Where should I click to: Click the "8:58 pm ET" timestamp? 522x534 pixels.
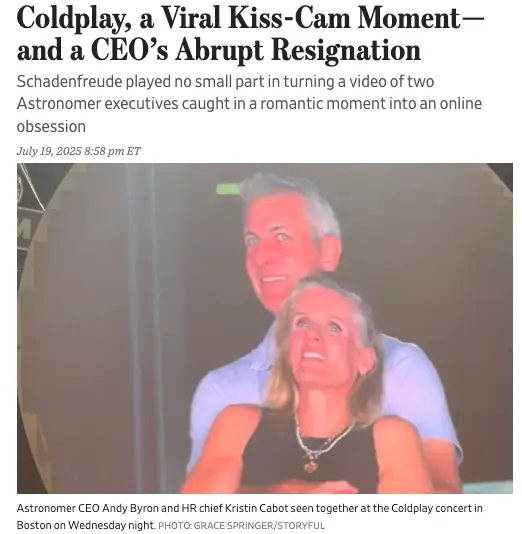pyautogui.click(x=112, y=151)
